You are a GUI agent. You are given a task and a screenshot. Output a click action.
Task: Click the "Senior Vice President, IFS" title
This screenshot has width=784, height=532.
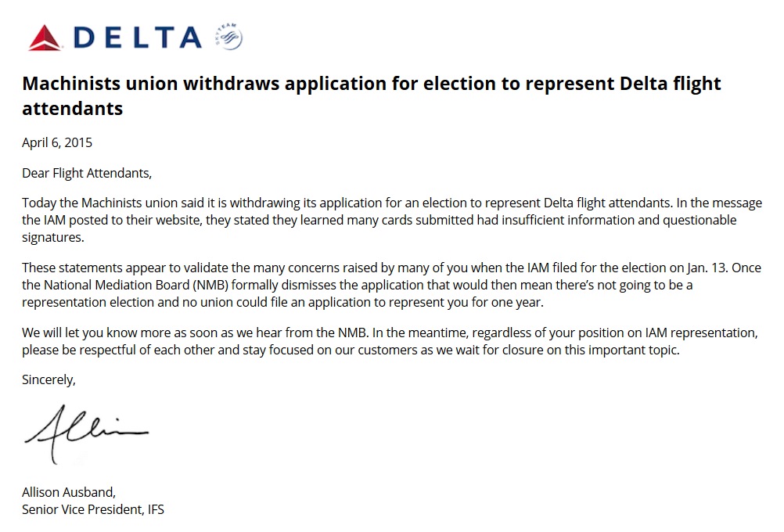pyautogui.click(x=93, y=509)
